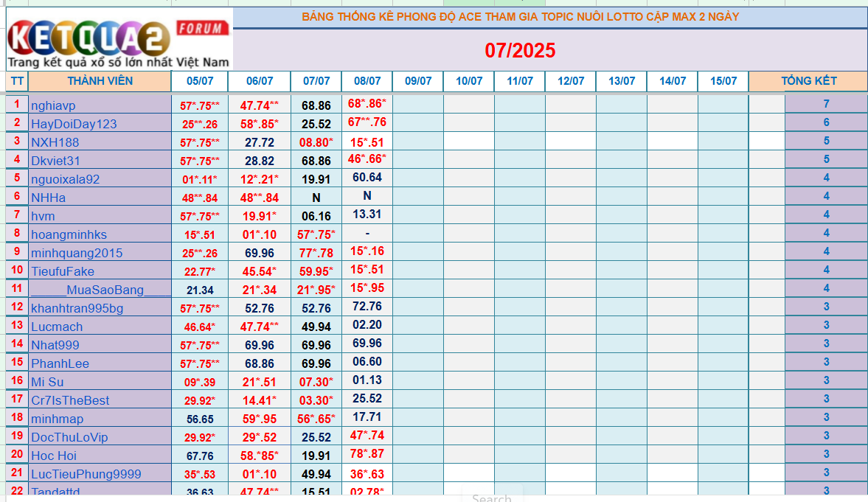
Task: Click Hoc Hoi's 05/07 cell '67.76'
Action: click(200, 456)
